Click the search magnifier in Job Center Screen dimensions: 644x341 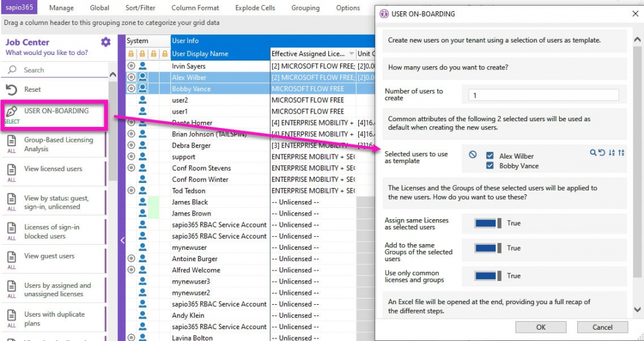coord(12,70)
